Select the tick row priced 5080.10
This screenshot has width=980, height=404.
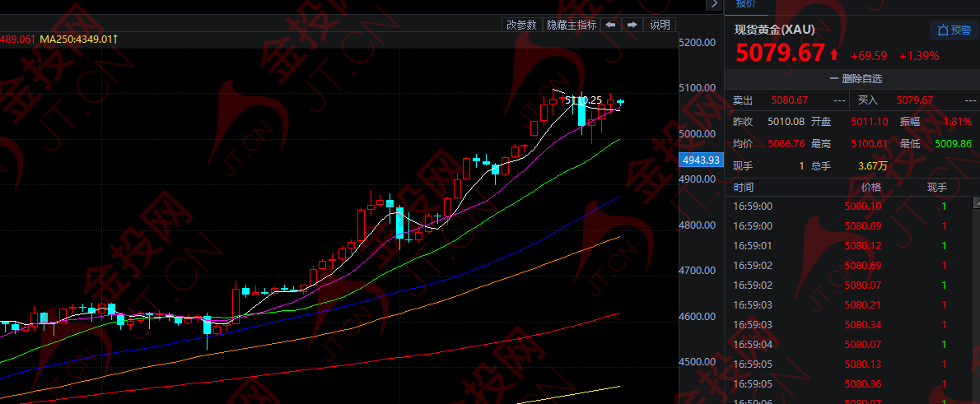coord(850,206)
